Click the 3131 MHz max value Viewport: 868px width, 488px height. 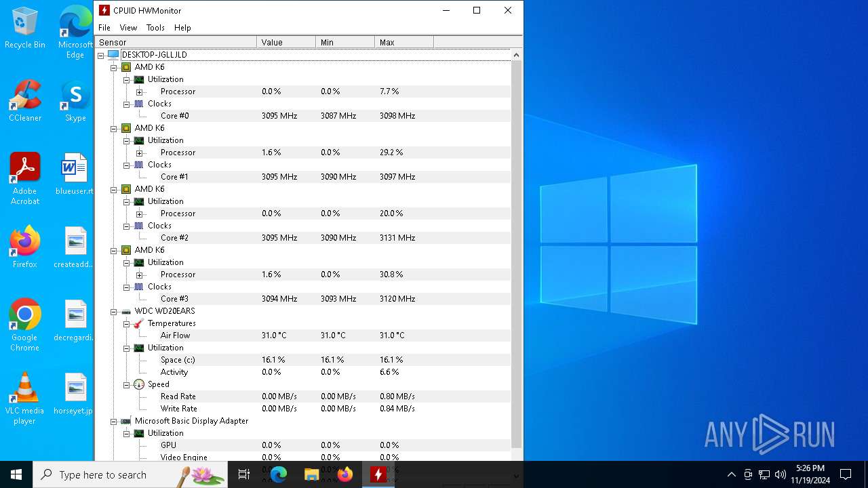click(397, 238)
